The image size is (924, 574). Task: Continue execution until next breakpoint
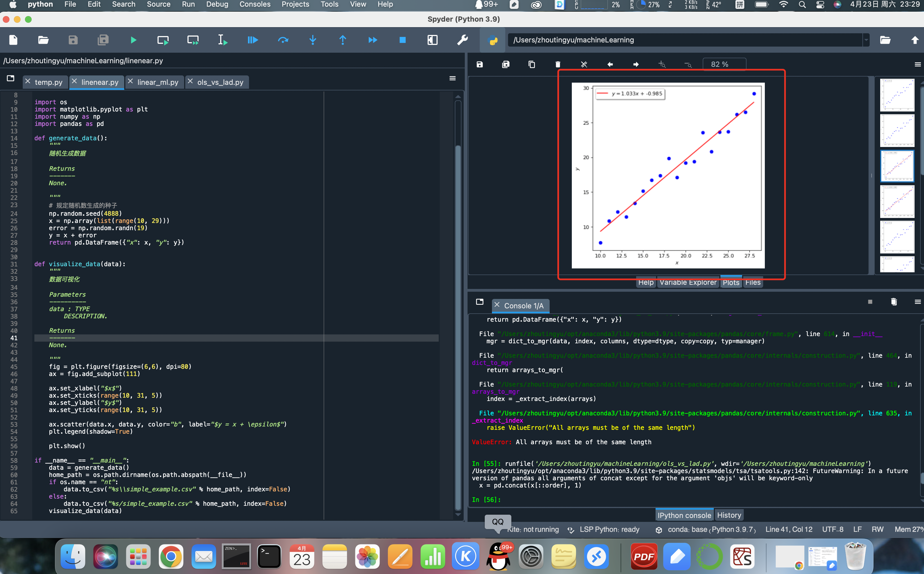click(x=373, y=40)
